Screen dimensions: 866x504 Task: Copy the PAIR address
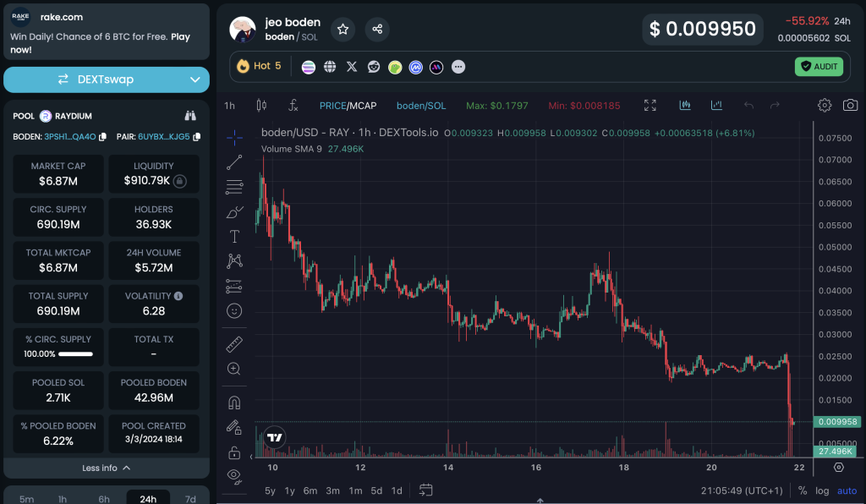[x=196, y=136]
